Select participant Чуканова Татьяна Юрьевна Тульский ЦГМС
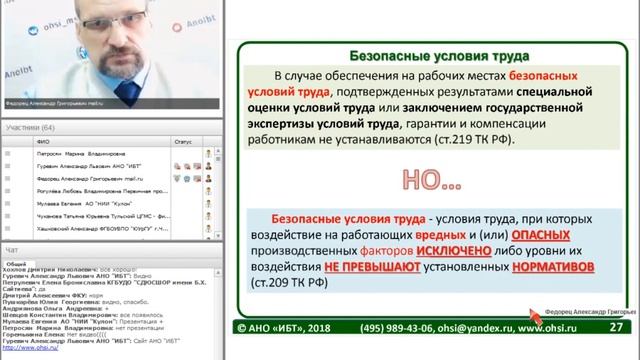This screenshot has width=640, height=360. point(103,216)
